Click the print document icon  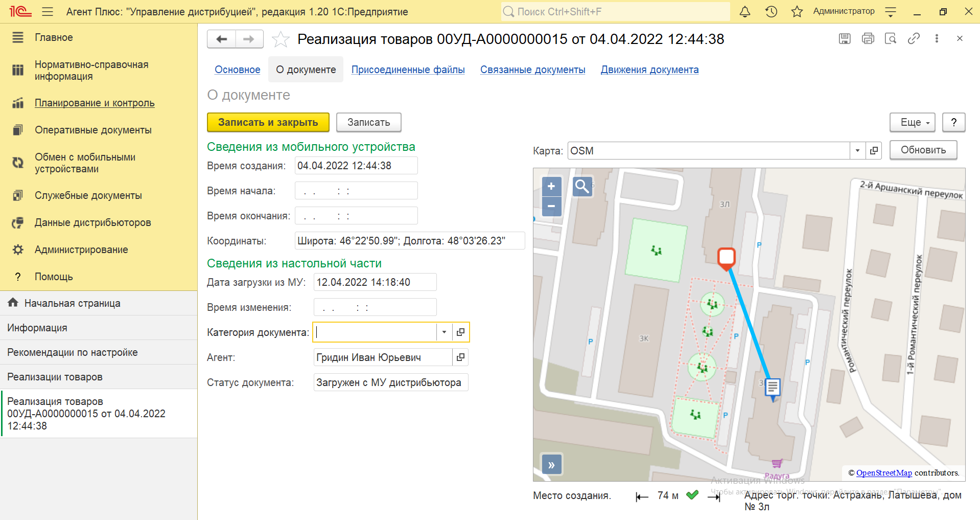click(x=868, y=39)
